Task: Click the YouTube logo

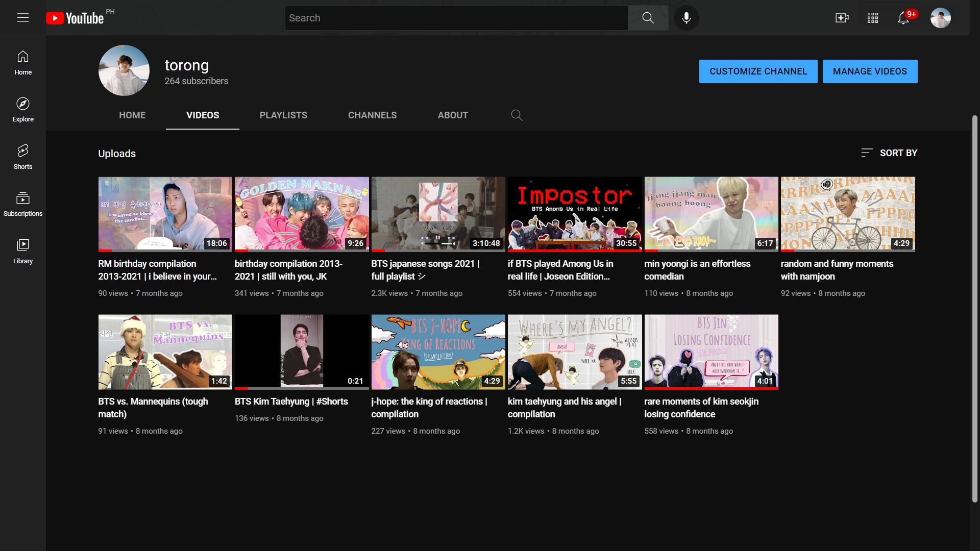Action: tap(75, 18)
